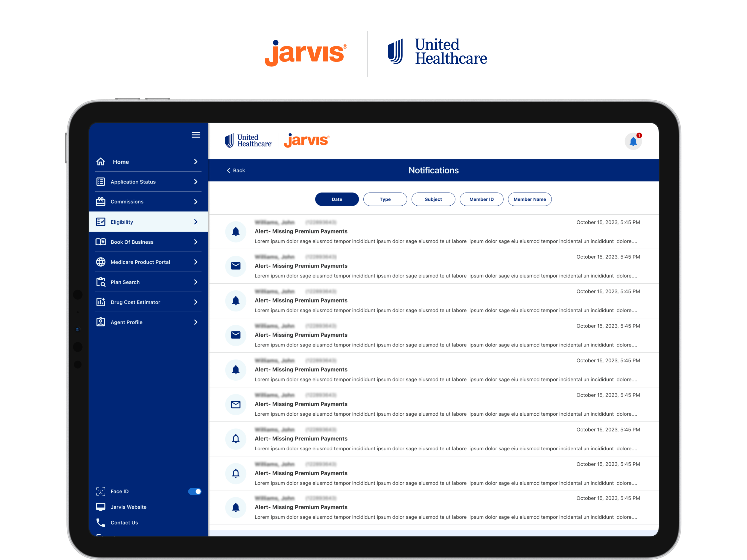Image resolution: width=747 pixels, height=560 pixels.
Task: Click the Home house icon
Action: [101, 162]
